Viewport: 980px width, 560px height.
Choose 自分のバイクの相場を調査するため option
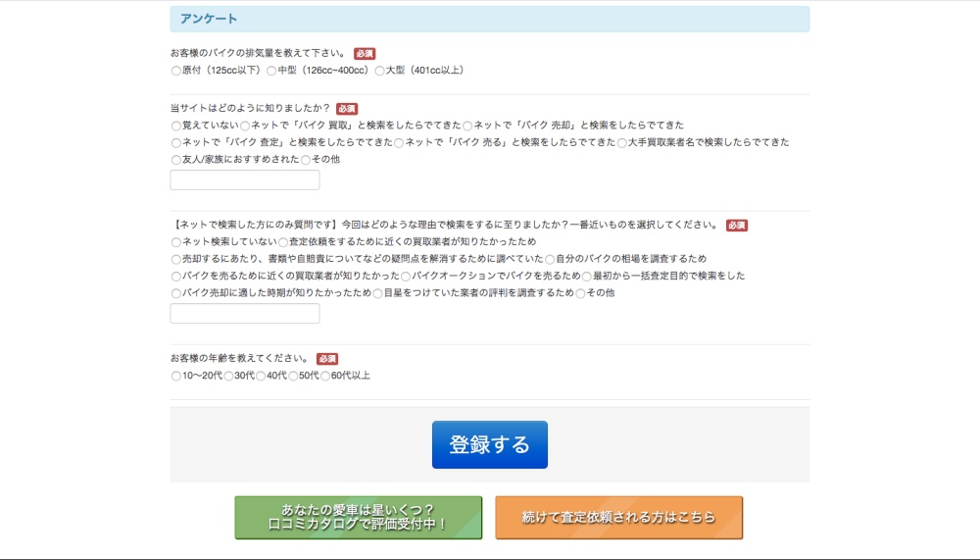(550, 259)
